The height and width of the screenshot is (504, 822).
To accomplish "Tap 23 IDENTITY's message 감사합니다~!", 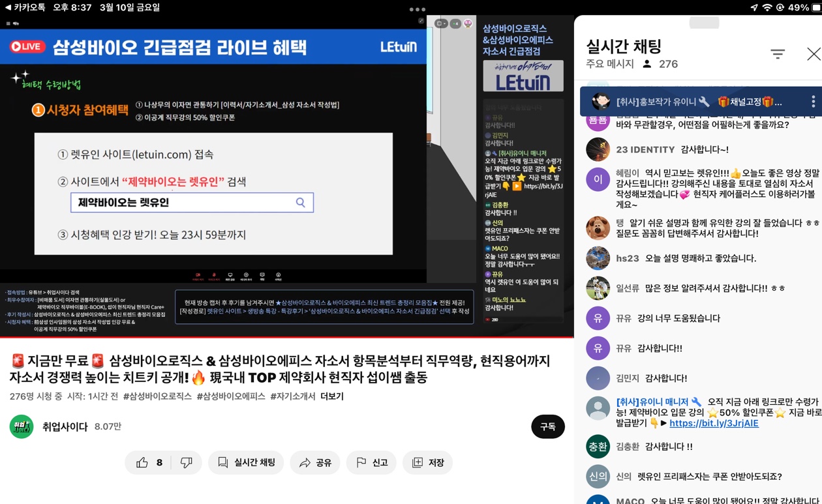I will point(704,149).
